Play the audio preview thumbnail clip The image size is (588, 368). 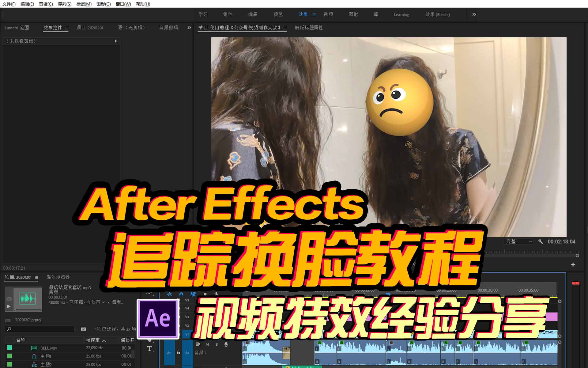tap(9, 306)
